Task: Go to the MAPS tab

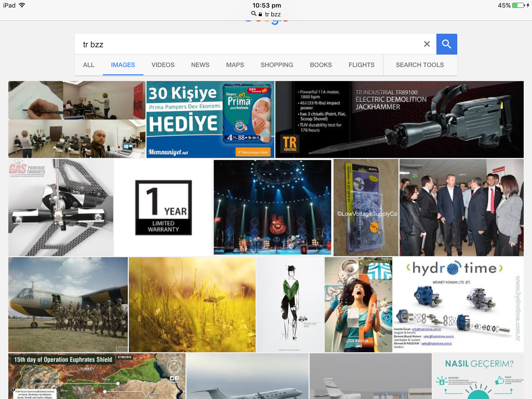Action: point(235,65)
